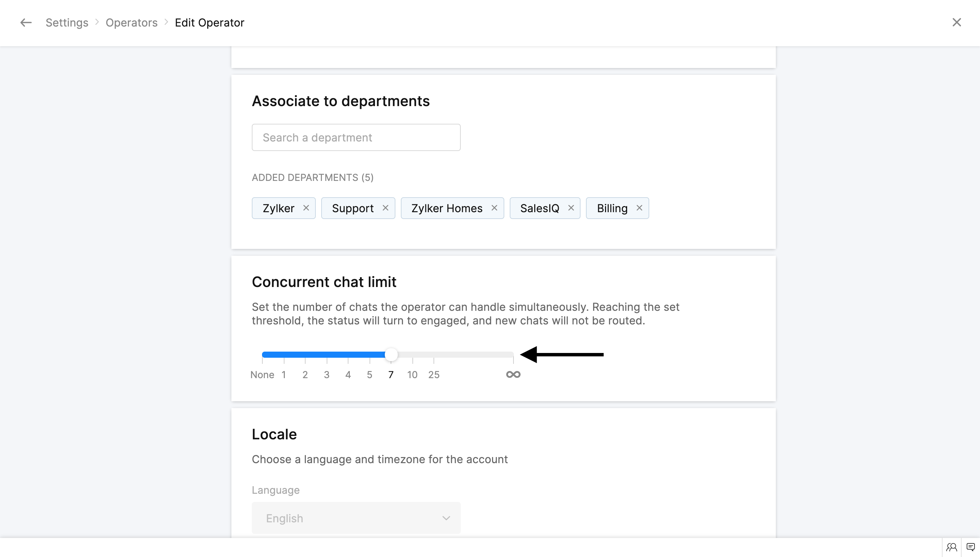980x557 pixels.
Task: Go to Operators breadcrumb
Action: 131,22
